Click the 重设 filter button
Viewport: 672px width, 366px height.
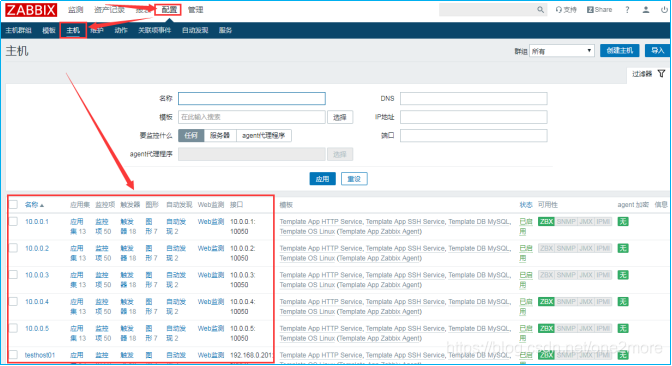pyautogui.click(x=354, y=179)
